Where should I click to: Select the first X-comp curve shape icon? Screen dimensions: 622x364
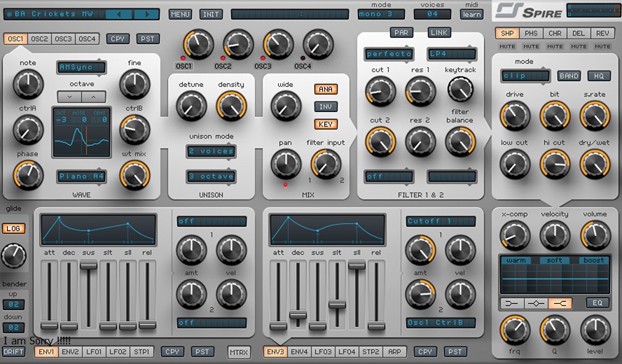coord(512,303)
